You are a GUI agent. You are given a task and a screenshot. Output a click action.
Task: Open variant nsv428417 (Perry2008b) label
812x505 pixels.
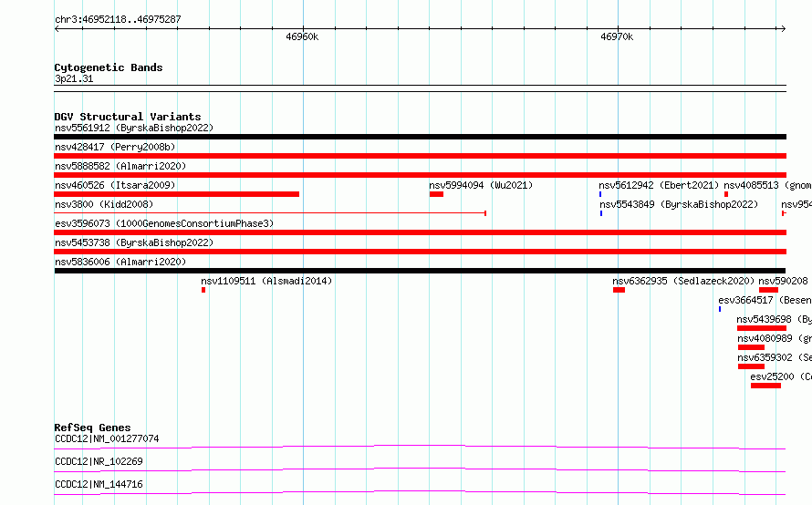pos(115,147)
